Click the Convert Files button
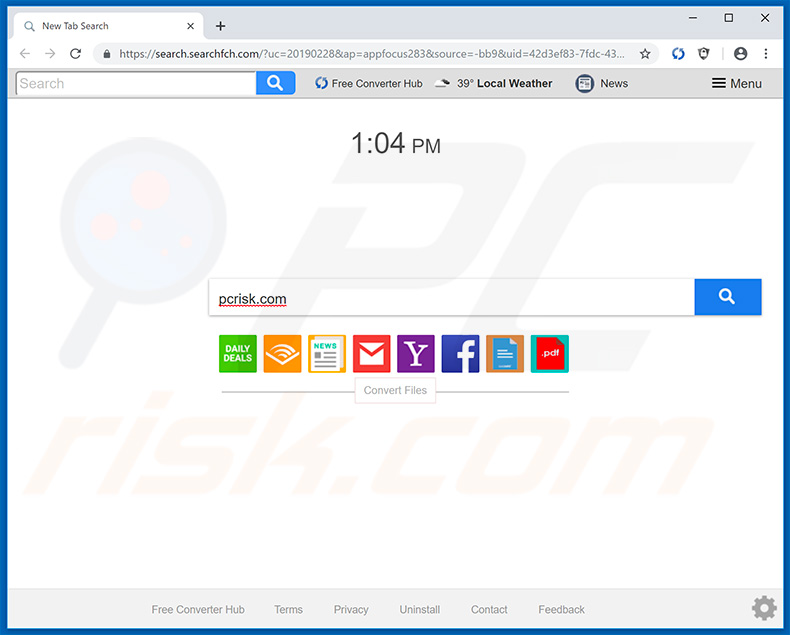The height and width of the screenshot is (635, 790). (395, 391)
